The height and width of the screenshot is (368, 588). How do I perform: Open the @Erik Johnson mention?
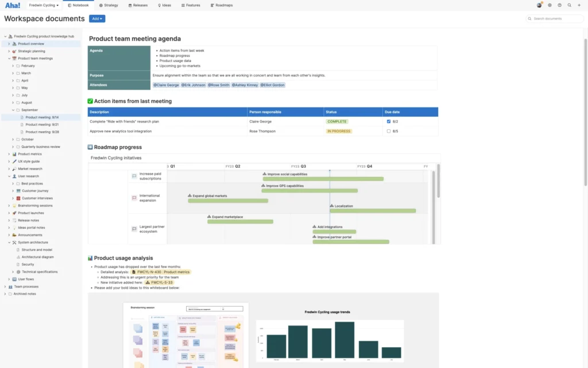click(x=193, y=85)
